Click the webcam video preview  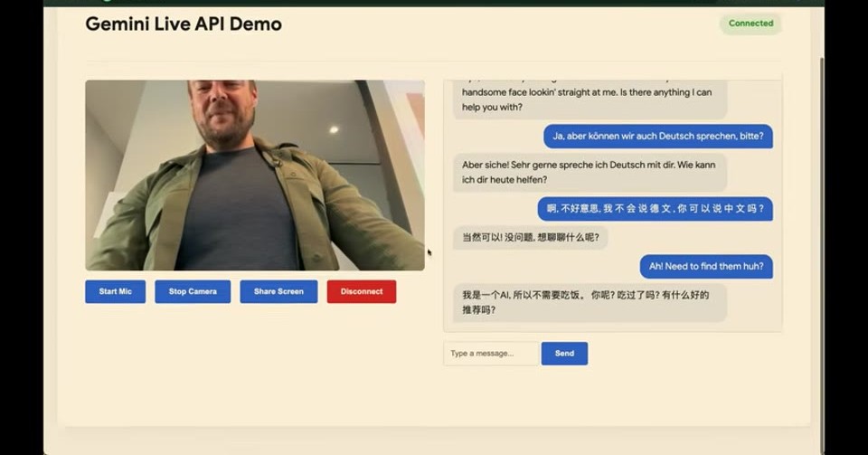click(x=255, y=175)
